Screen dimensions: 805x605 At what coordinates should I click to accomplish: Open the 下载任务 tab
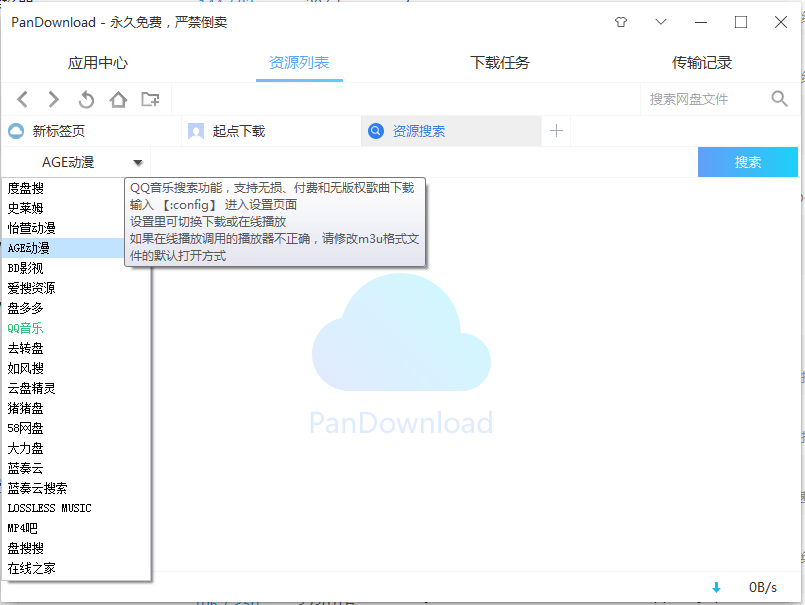click(x=500, y=63)
